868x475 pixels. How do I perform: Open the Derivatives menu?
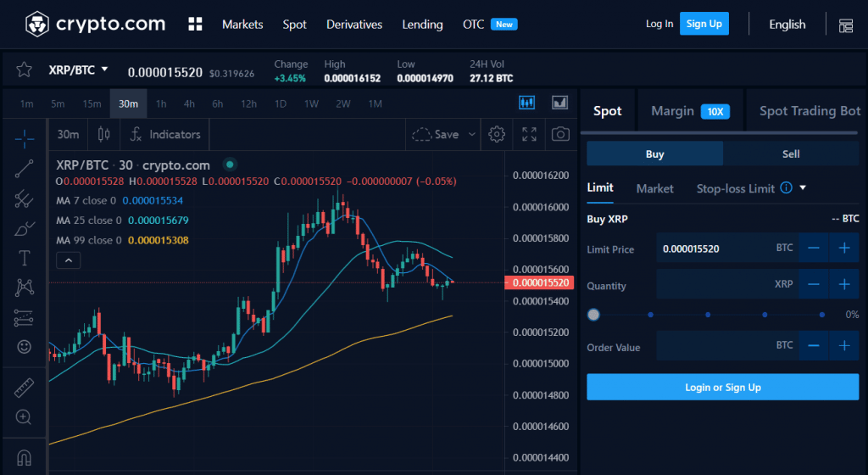354,25
